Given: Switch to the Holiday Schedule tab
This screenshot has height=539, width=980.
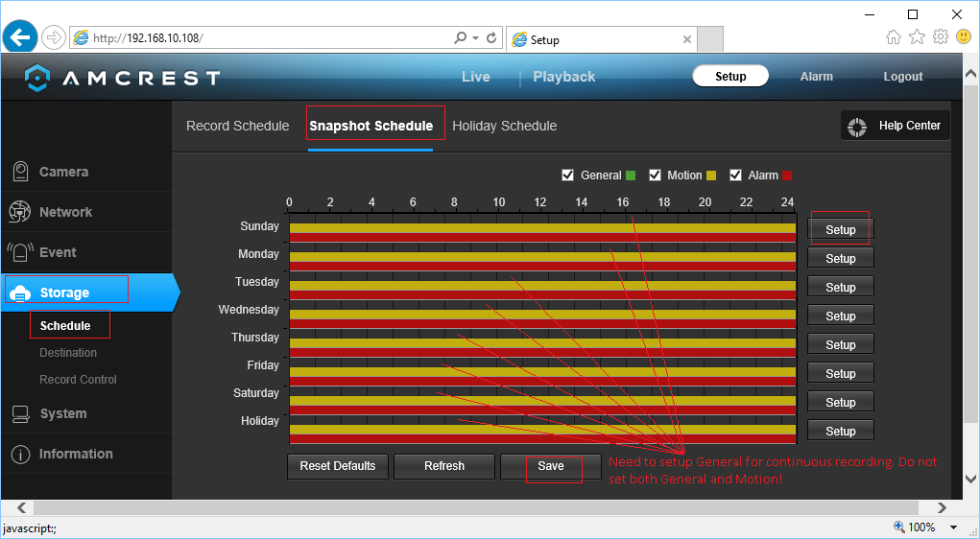Looking at the screenshot, I should pyautogui.click(x=504, y=126).
